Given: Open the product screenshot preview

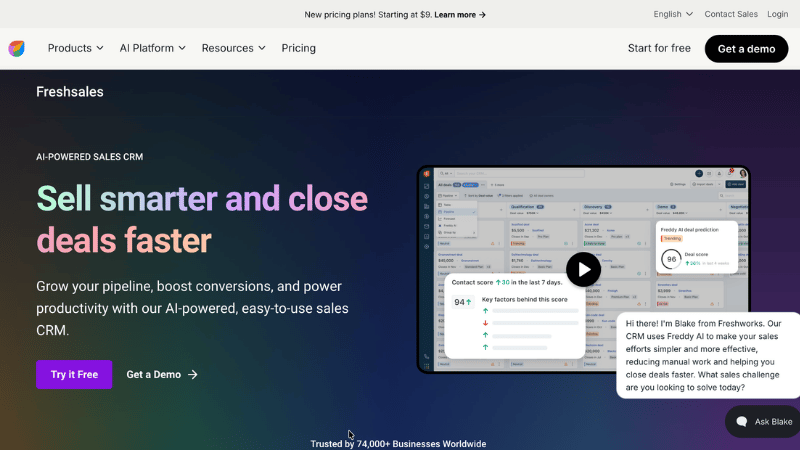Looking at the screenshot, I should click(x=583, y=269).
